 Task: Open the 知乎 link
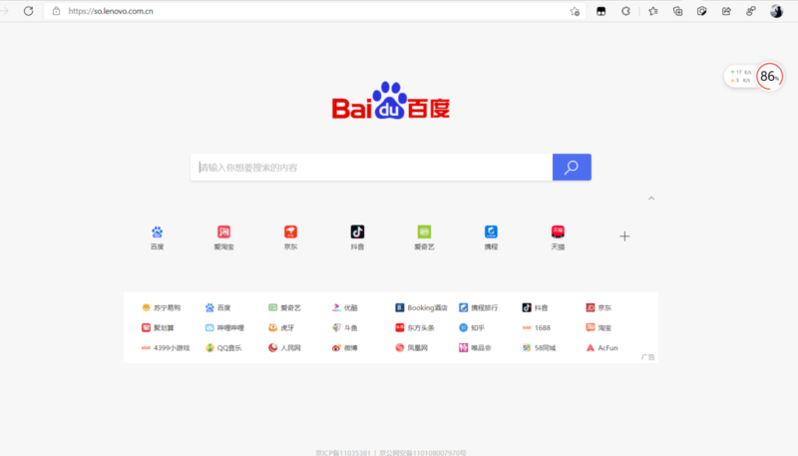(472, 327)
